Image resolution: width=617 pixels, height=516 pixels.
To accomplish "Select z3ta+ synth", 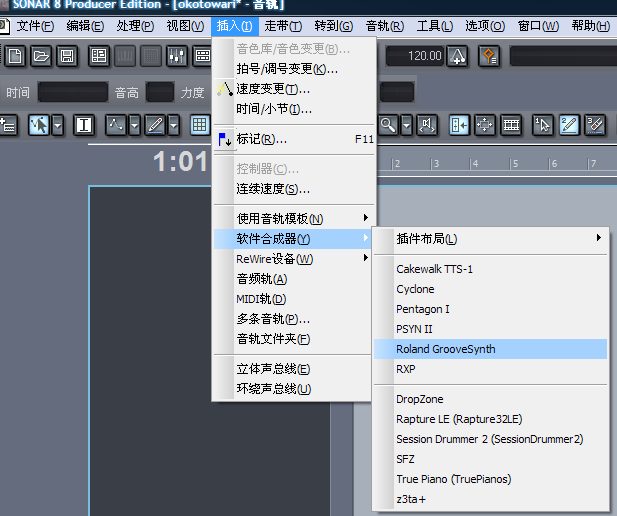I will (490, 499).
